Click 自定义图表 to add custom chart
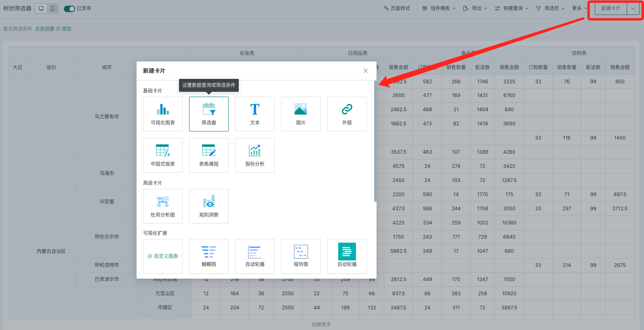 pos(163,256)
